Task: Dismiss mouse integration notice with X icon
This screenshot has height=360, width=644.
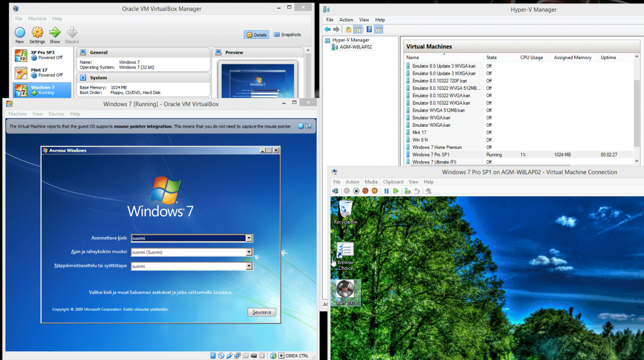Action: click(x=301, y=126)
